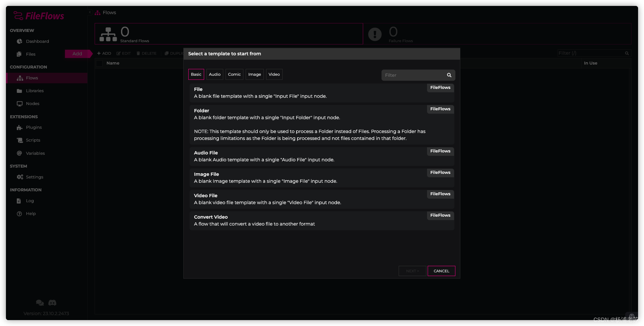Image resolution: width=644 pixels, height=326 pixels.
Task: Choose the Audio File template
Action: coord(322,156)
